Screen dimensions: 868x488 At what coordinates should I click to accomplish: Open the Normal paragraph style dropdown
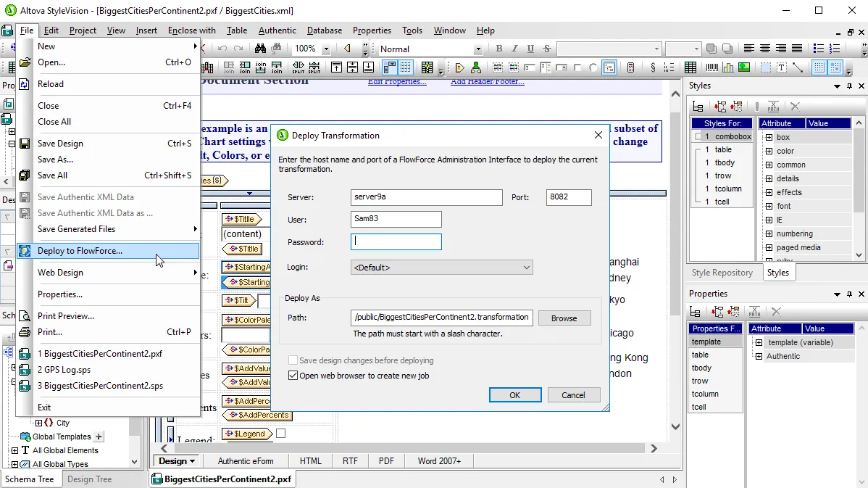[x=477, y=49]
